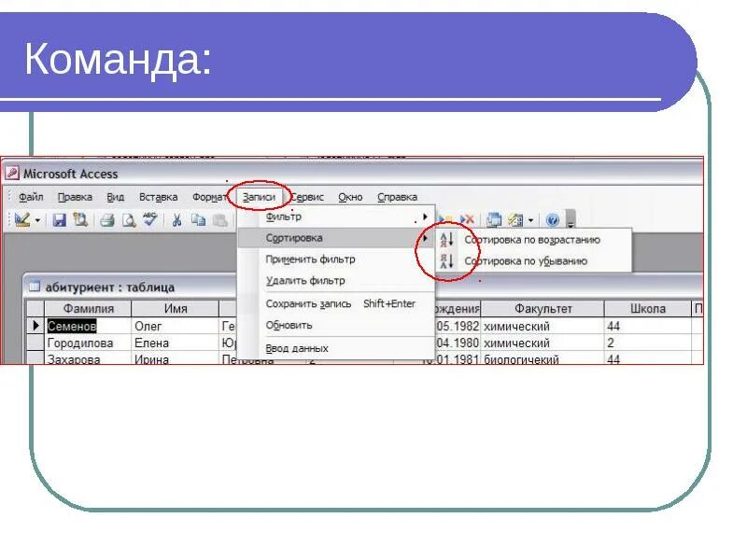Click the Записи menu
Screen dimensions: 747x560
[x=259, y=197]
